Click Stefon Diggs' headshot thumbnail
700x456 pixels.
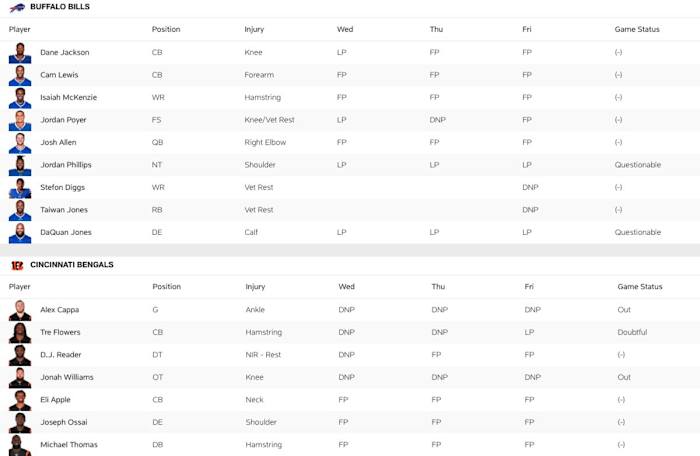pos(20,188)
